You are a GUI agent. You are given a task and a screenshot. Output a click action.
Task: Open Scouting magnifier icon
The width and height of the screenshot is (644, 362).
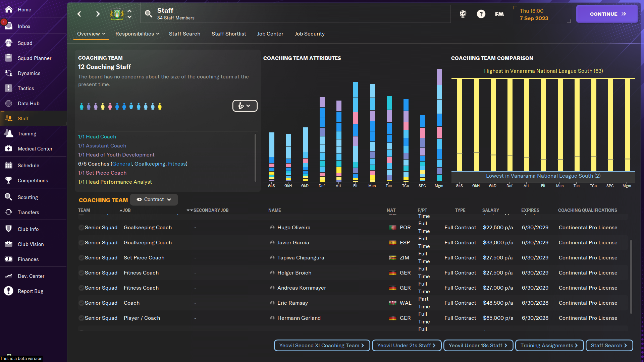pos(9,197)
